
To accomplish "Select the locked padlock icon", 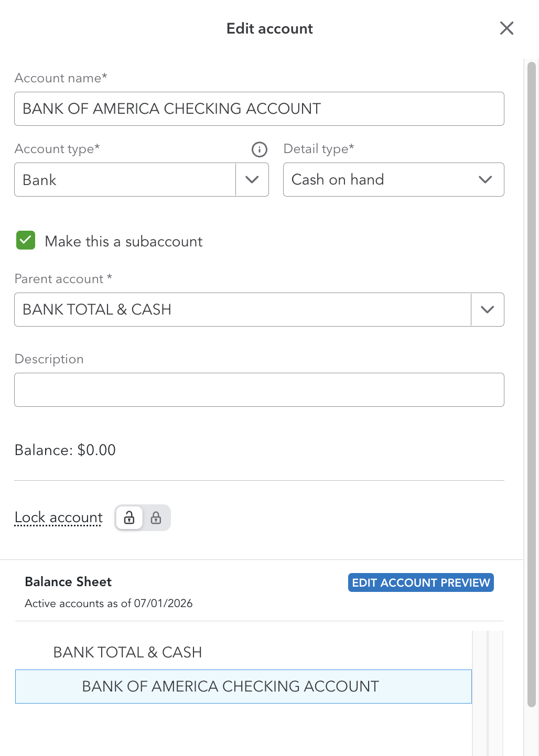I will [x=156, y=518].
